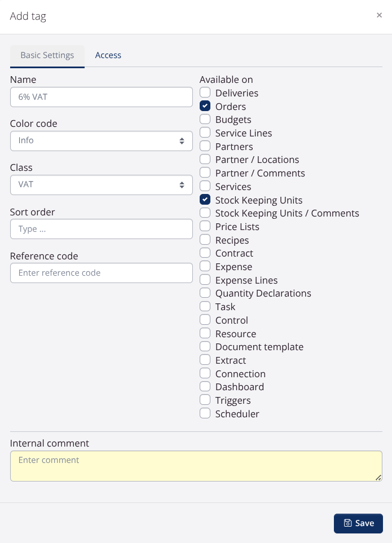The width and height of the screenshot is (392, 543).
Task: Expand the Class dropdown showing VAT
Action: (x=102, y=185)
